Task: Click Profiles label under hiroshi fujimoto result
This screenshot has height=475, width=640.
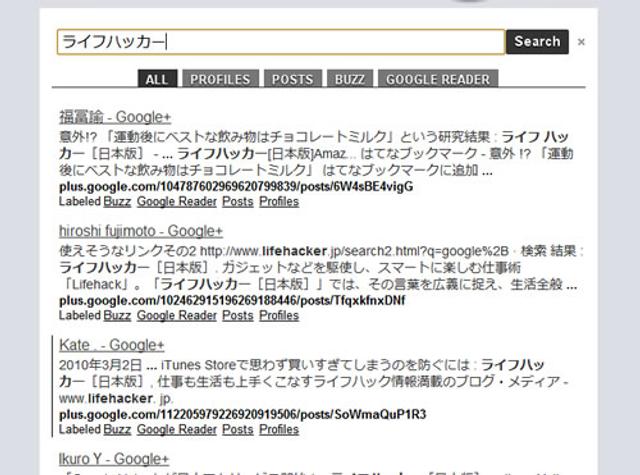Action: 279,315
